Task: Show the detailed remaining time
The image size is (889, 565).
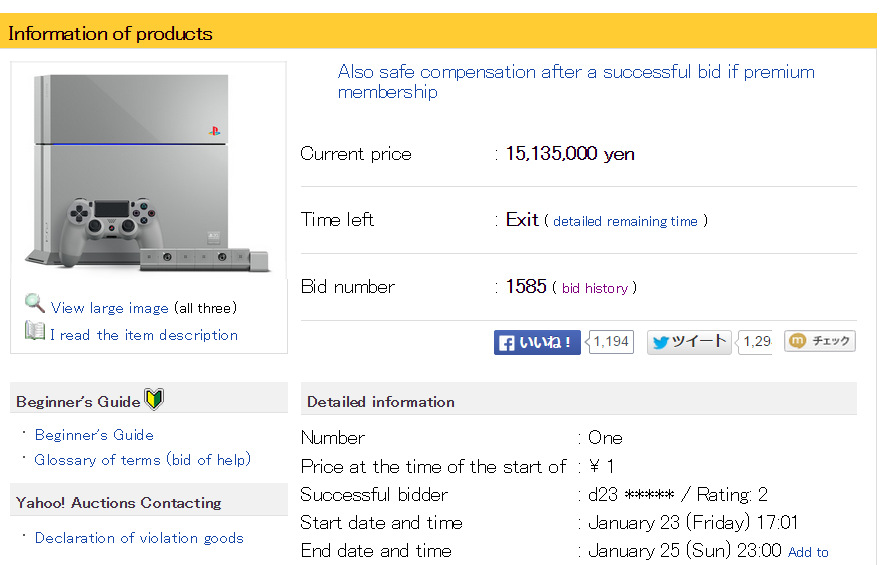Action: (x=625, y=221)
